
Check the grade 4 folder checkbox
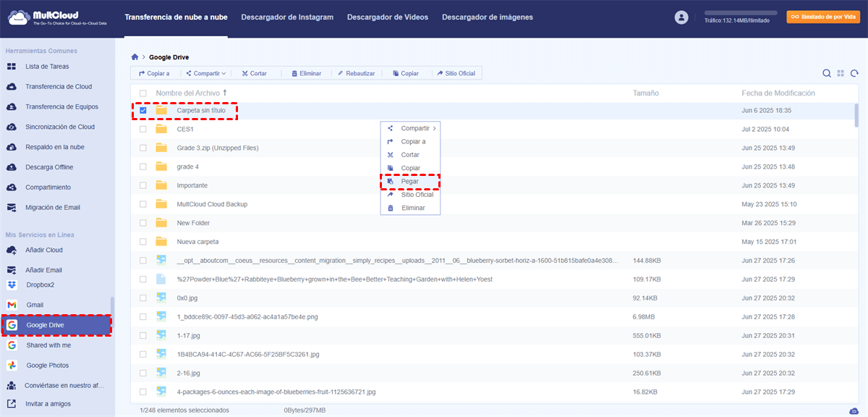(143, 167)
